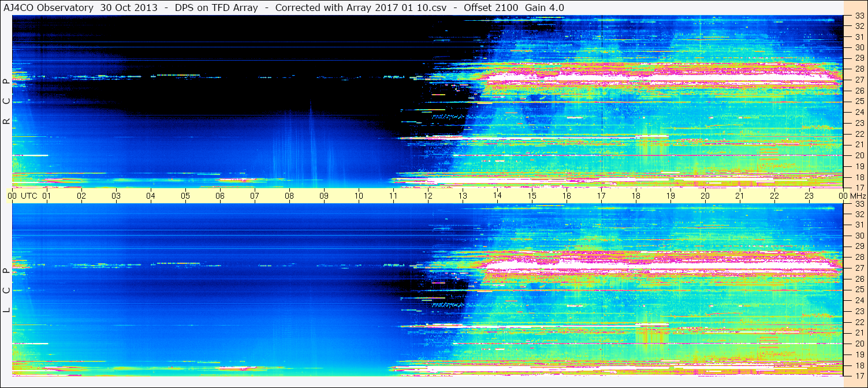Click the 21 hour tick on UTC axis
868x388 pixels.
(x=740, y=196)
